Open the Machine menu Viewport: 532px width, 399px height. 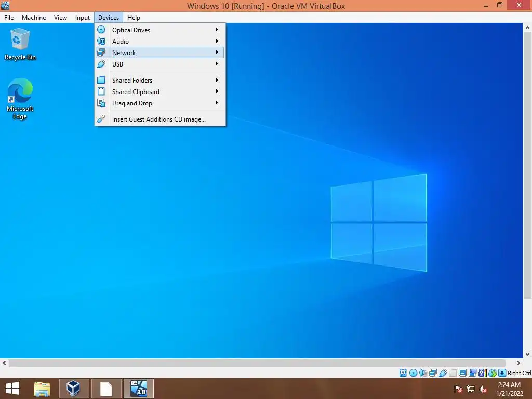pyautogui.click(x=34, y=18)
